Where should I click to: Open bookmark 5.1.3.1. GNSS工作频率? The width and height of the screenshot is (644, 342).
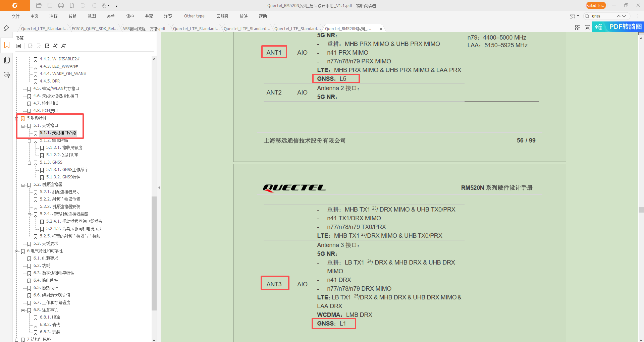point(67,170)
